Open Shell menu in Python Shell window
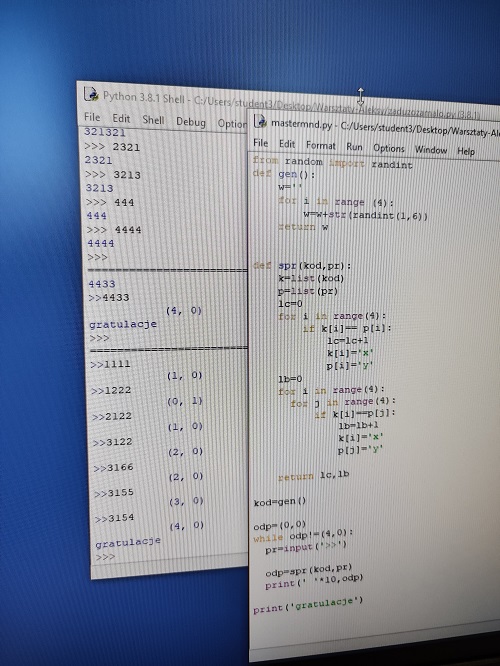Viewport: 500px width, 666px height. tap(153, 120)
